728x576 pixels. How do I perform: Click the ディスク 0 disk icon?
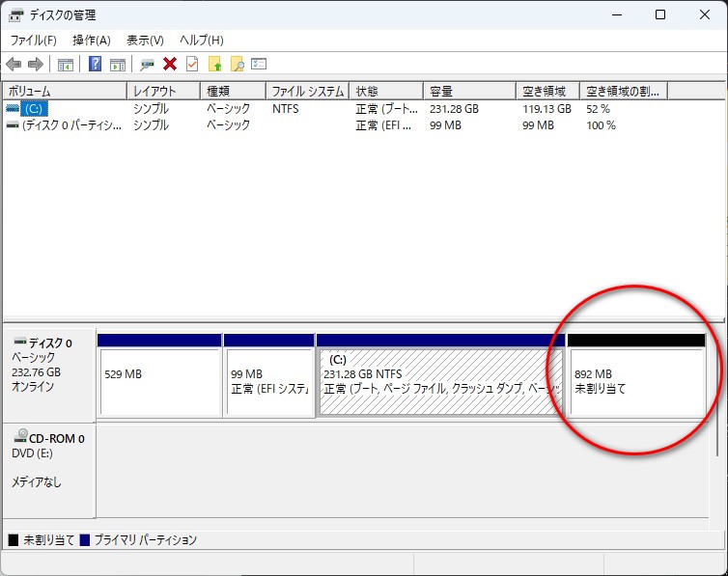coord(20,342)
